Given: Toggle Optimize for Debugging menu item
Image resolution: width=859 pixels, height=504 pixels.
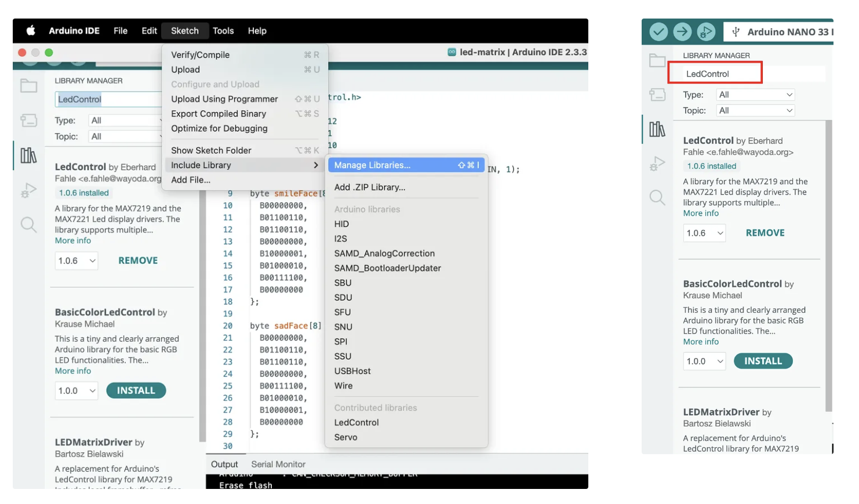Looking at the screenshot, I should 245,129.
